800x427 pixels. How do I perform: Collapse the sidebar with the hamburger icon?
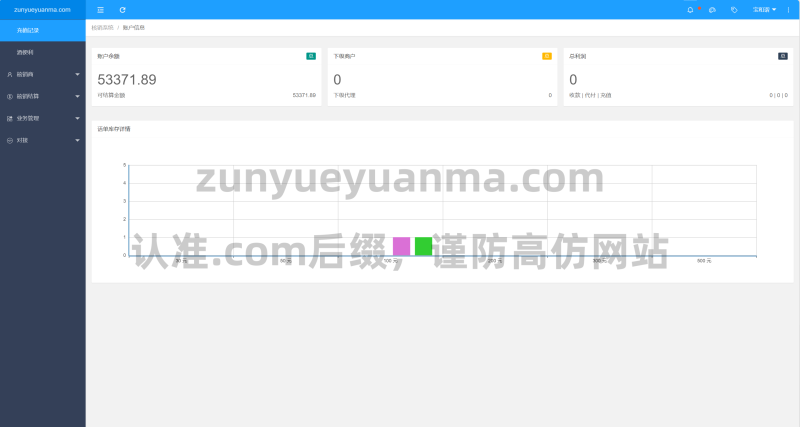coord(101,10)
